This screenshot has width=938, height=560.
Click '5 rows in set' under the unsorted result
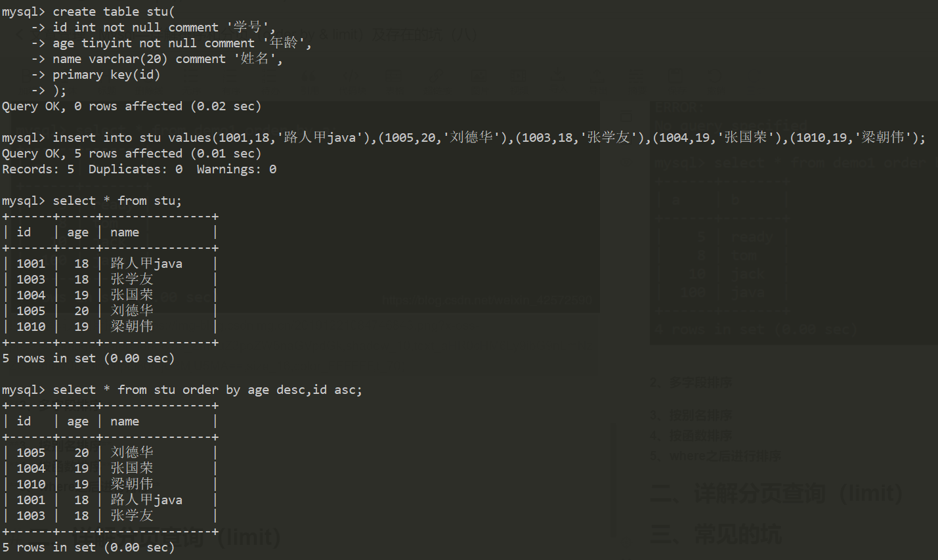point(49,358)
